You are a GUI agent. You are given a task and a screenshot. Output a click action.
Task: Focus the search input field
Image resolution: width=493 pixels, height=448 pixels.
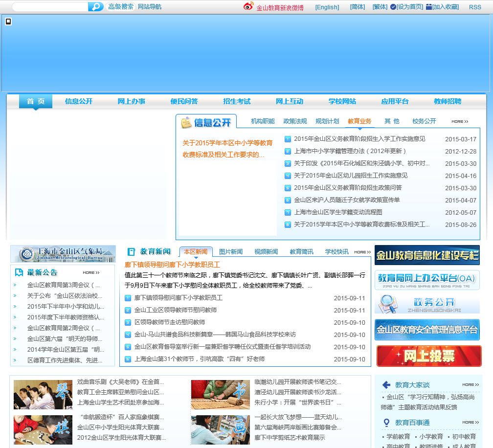click(x=50, y=6)
